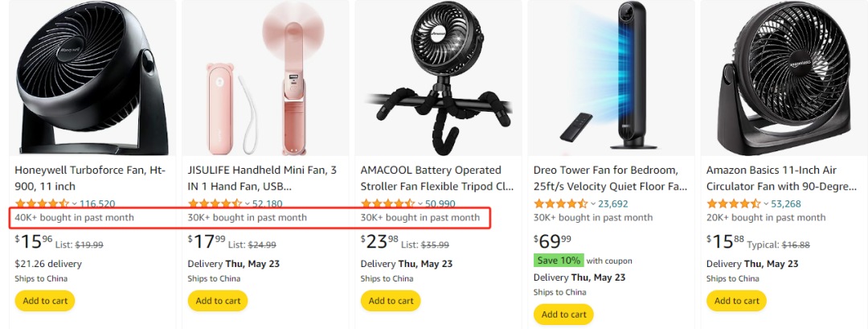Viewport: 868px width, 329px height.
Task: Click the JISULIFE fan star rating
Action: coord(215,204)
